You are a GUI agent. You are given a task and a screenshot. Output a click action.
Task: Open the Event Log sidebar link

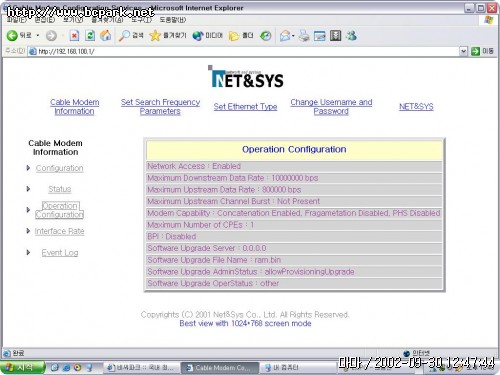60,253
